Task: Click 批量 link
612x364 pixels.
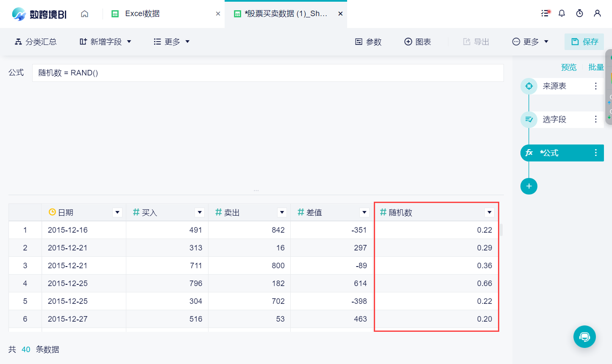Action: point(596,67)
